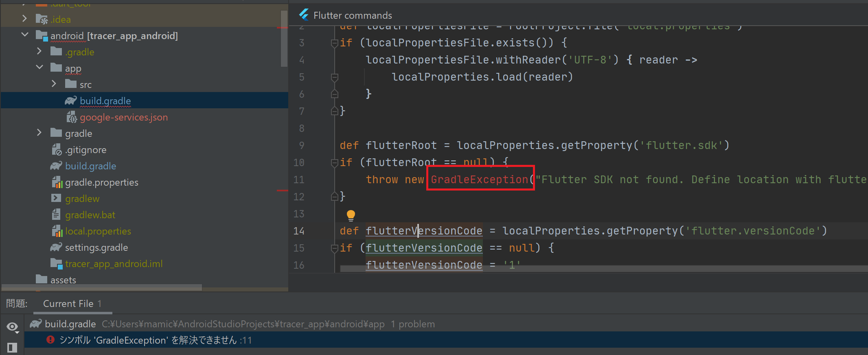
Task: Click the tracer_app_android.iml module icon
Action: coord(56,264)
